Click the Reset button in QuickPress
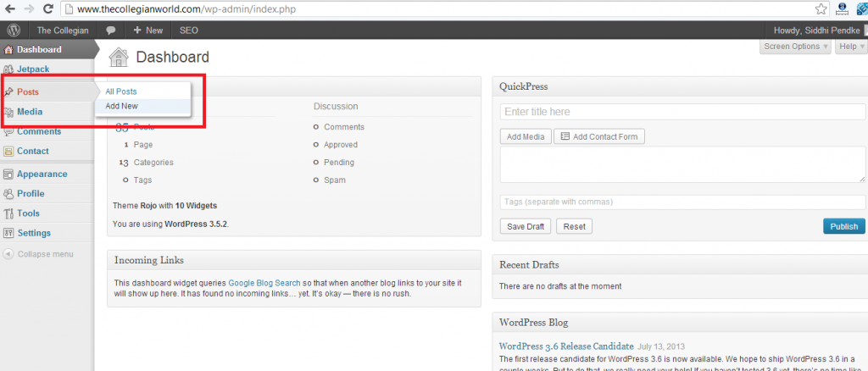This screenshot has width=868, height=371. click(x=574, y=227)
